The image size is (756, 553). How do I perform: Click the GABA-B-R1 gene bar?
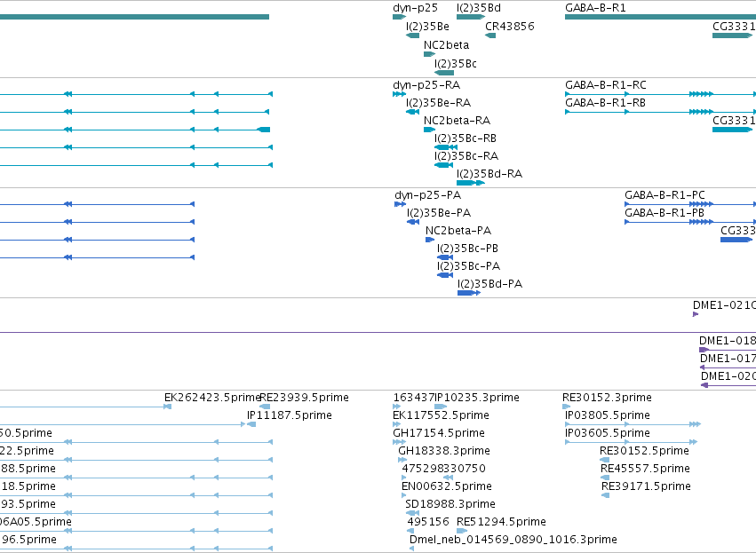coord(661,18)
